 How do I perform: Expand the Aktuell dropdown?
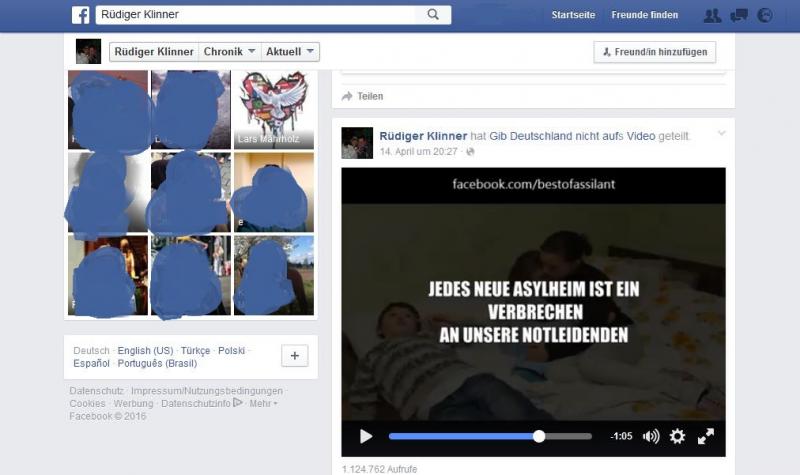pyautogui.click(x=291, y=52)
